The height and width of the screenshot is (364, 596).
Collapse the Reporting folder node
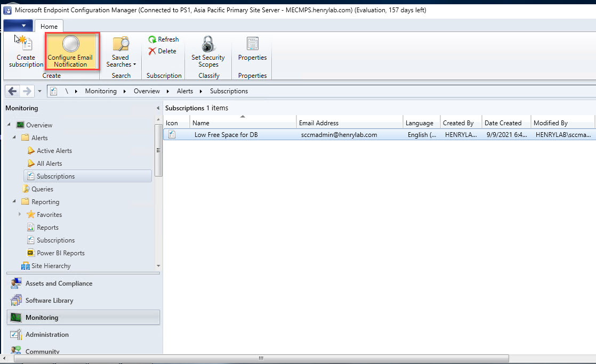click(x=15, y=202)
